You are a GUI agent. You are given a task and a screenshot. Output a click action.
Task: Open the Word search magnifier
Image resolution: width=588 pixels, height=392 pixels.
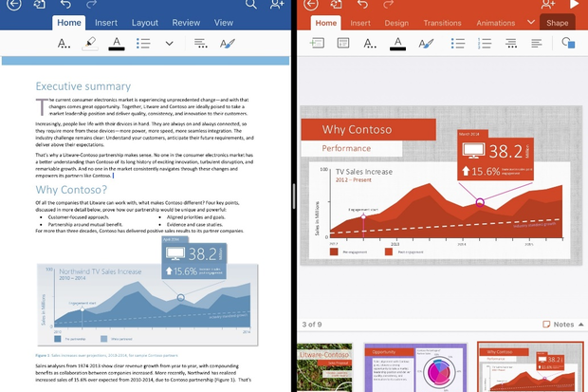(251, 4)
